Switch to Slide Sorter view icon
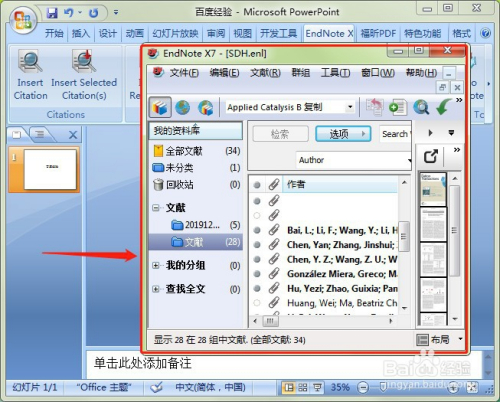 point(303,387)
